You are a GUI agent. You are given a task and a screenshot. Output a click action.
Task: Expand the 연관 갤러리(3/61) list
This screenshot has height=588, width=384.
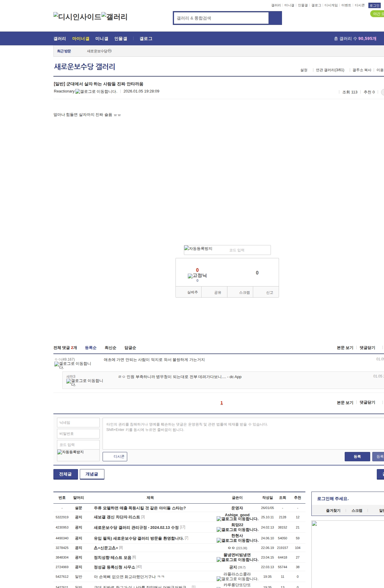[330, 70]
